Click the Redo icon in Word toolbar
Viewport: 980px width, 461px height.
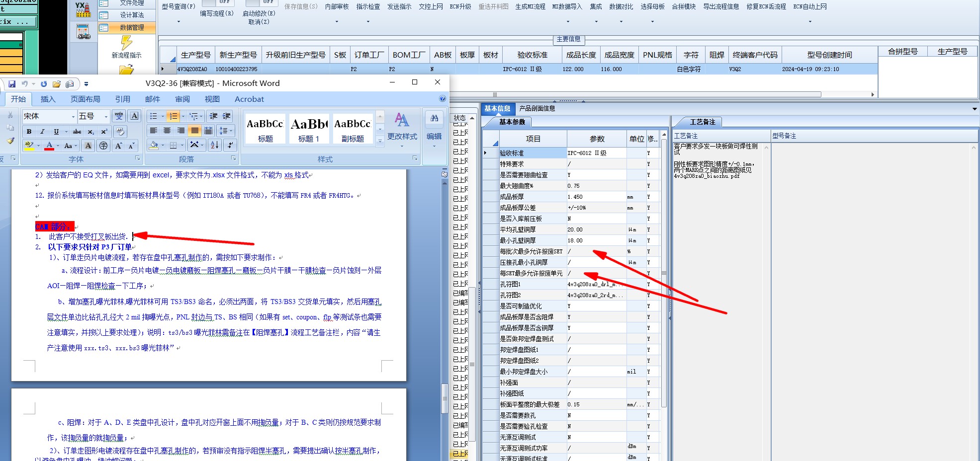point(44,84)
